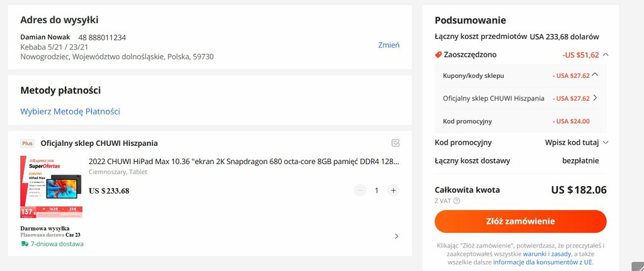Decrease quantity with the minus button
The image size is (644, 271).
[x=360, y=191]
